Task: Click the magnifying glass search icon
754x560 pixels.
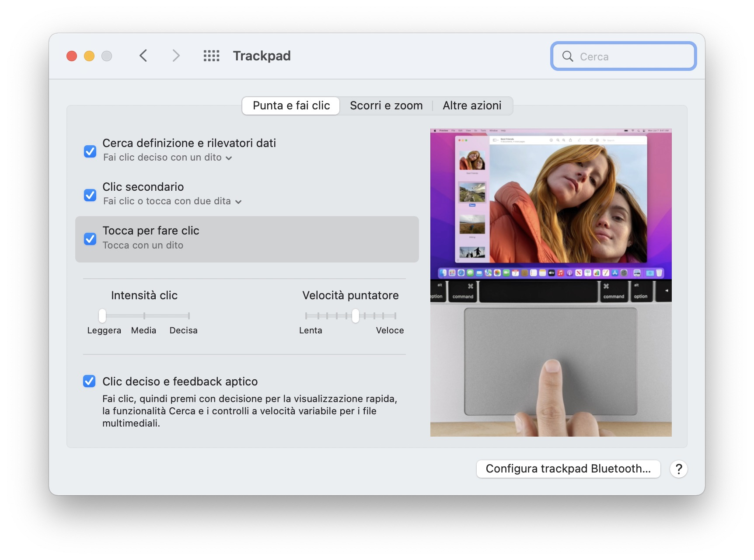Action: pos(568,56)
